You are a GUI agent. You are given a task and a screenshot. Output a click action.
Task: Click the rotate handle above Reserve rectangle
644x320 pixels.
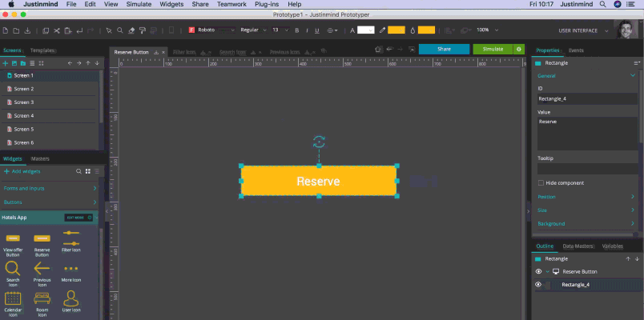click(x=319, y=142)
